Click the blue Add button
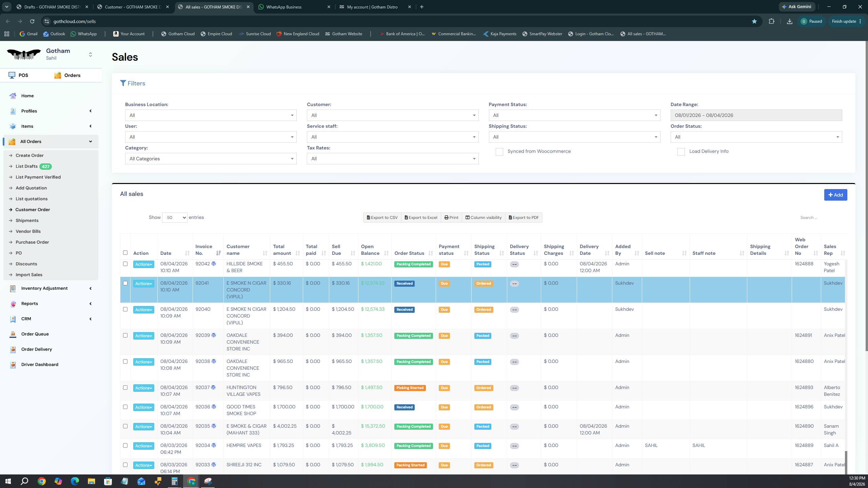 click(835, 195)
